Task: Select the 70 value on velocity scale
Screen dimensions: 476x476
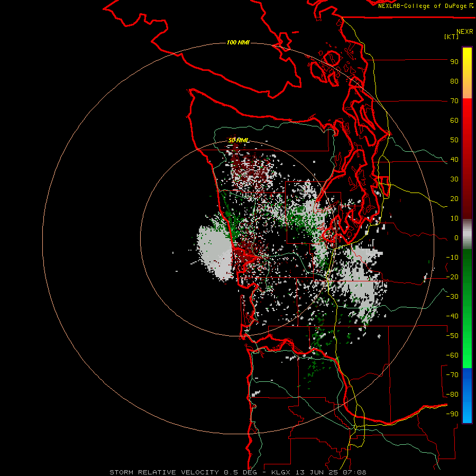Action: 454,101
